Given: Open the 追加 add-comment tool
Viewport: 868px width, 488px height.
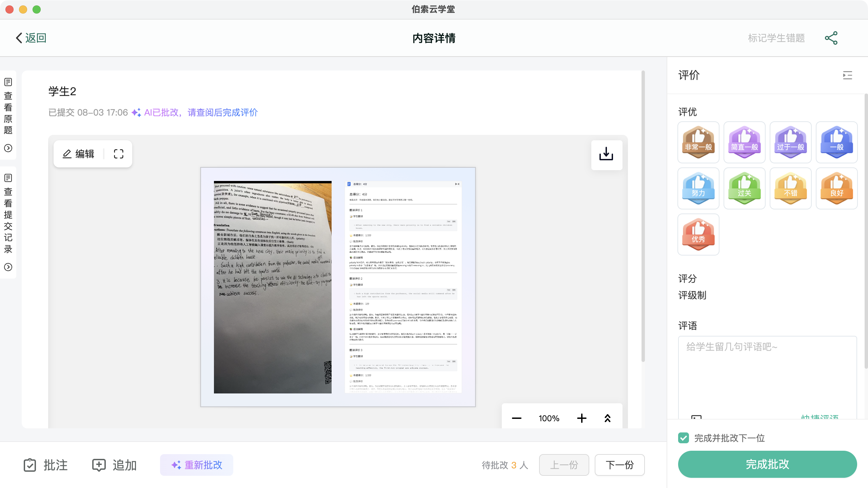Looking at the screenshot, I should click(x=115, y=465).
